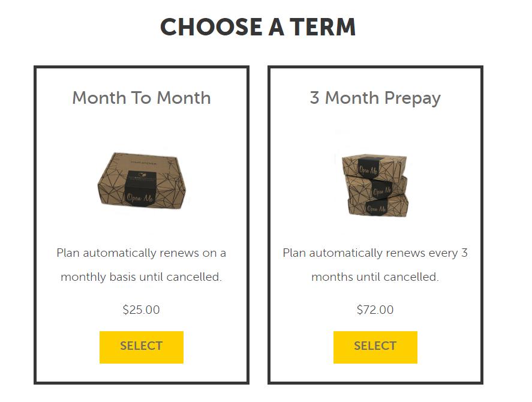Open the single subscription box product image

[142, 181]
